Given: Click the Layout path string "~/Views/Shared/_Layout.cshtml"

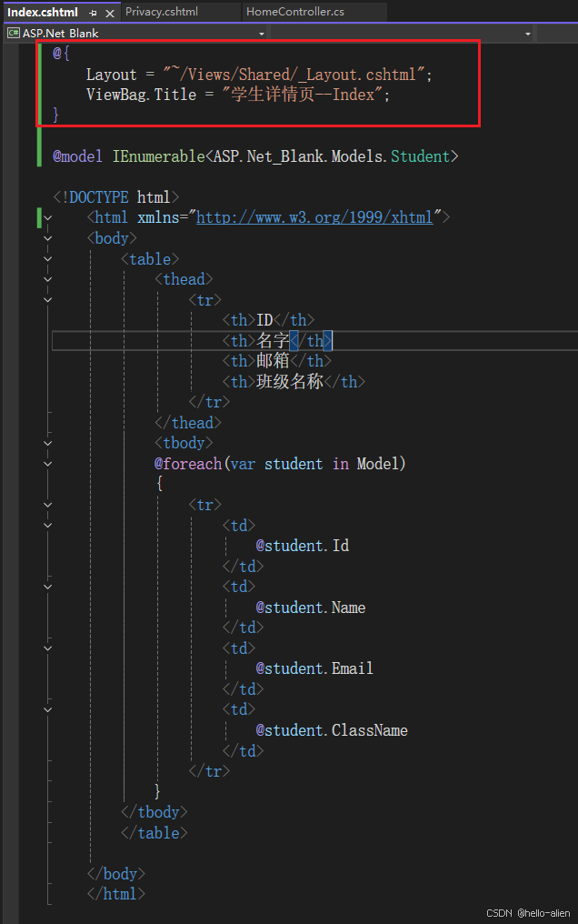Looking at the screenshot, I should point(294,75).
